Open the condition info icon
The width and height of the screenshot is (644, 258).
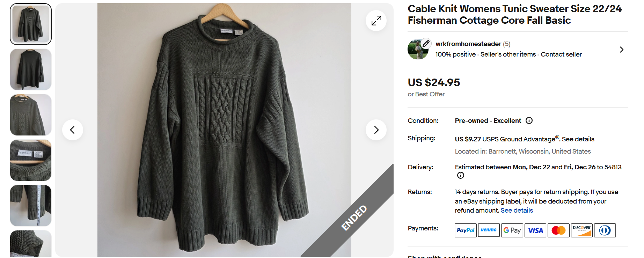click(529, 120)
